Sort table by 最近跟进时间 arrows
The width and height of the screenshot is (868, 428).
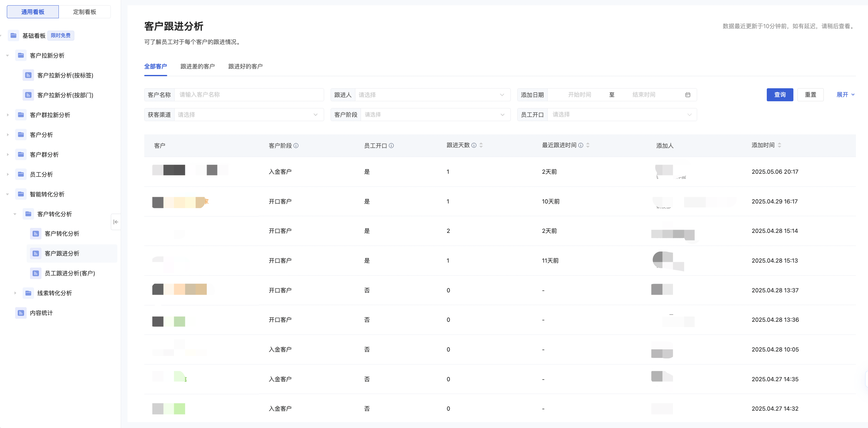[588, 145]
